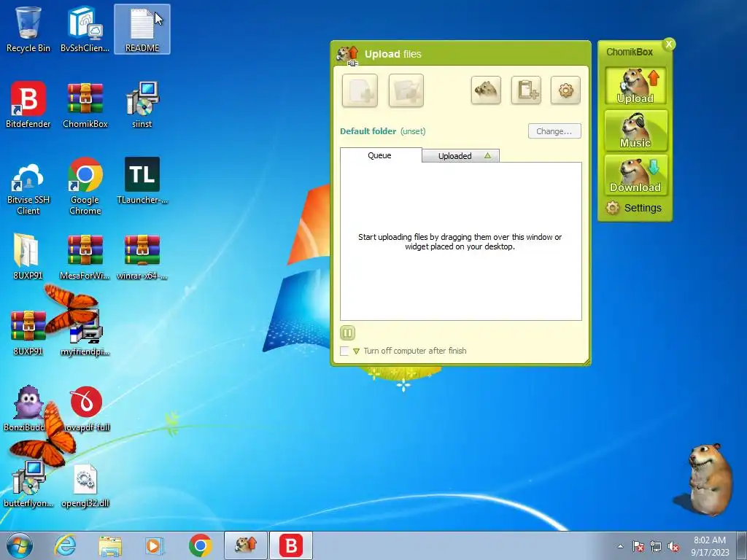Viewport: 747px width, 560px height.
Task: Open Settings in the ChomikBox widget
Action: pyautogui.click(x=634, y=208)
